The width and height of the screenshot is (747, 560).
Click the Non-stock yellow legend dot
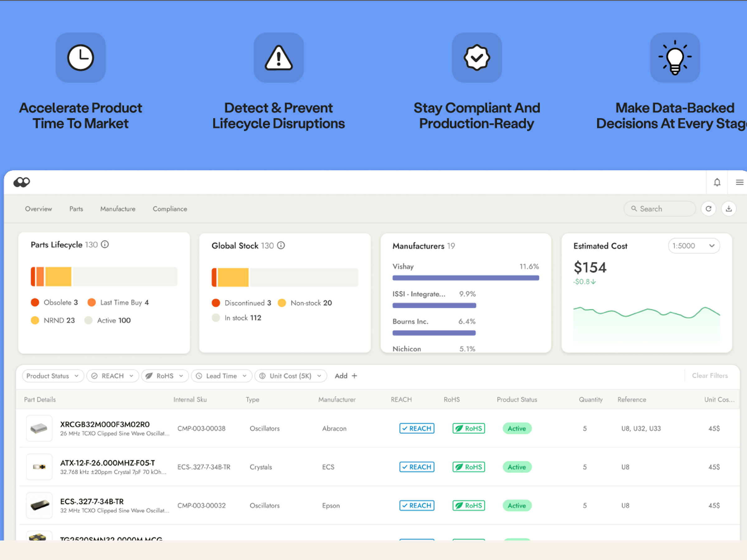pyautogui.click(x=282, y=303)
